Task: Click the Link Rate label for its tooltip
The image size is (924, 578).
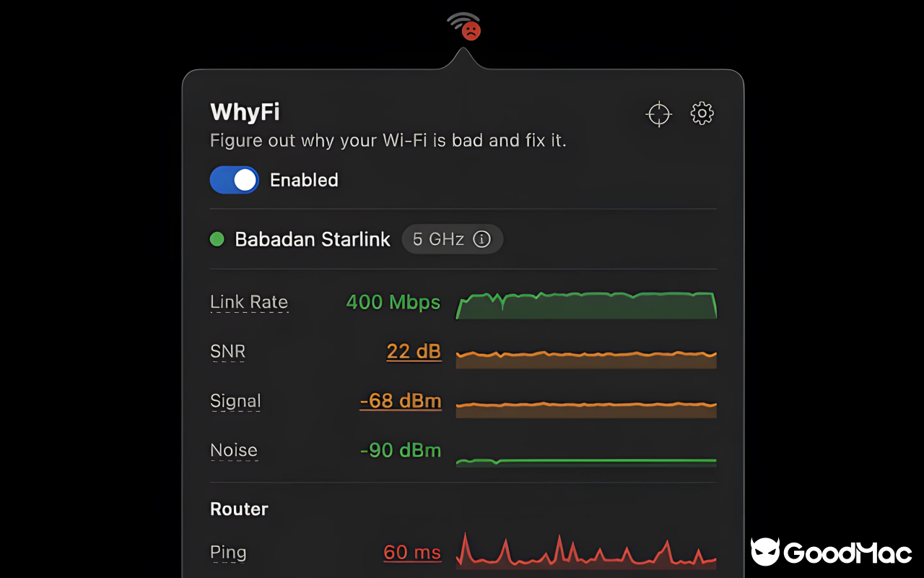Action: 248,302
